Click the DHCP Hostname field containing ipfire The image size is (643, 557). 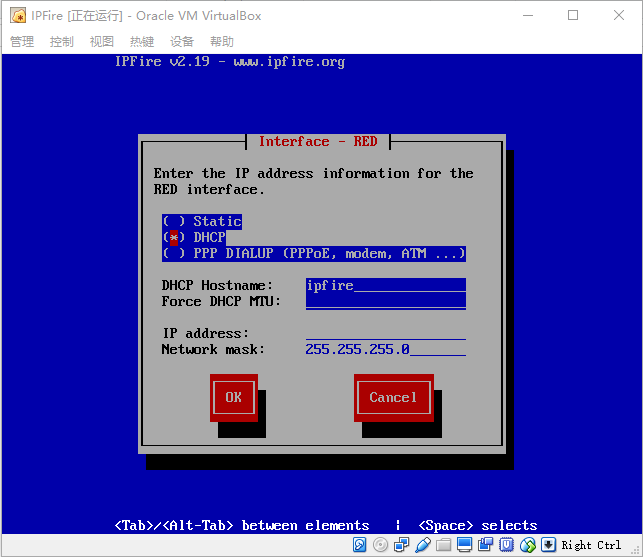click(385, 285)
